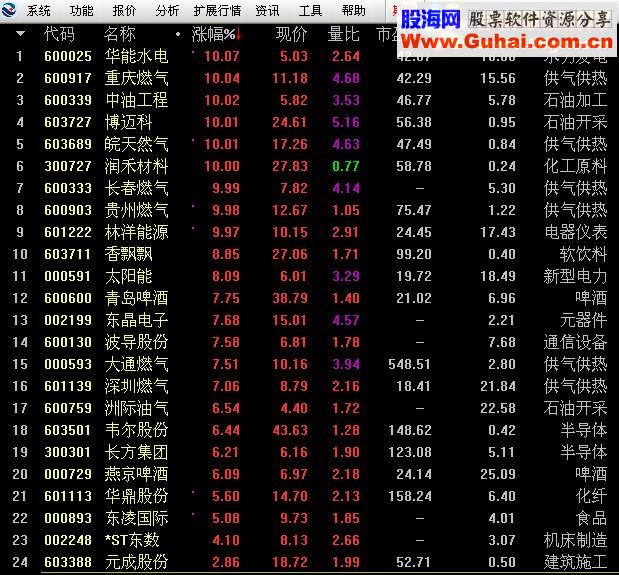Select stock row 重庆燃气
Viewport: 619px width, 575px height.
point(310,78)
